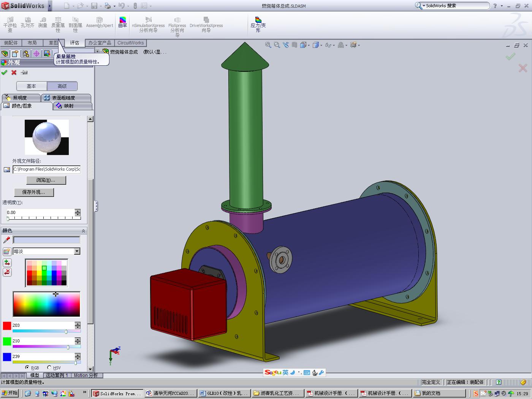This screenshot has height=399, width=532.
Task: Open the ConfigurationManager tab
Action: click(26, 54)
